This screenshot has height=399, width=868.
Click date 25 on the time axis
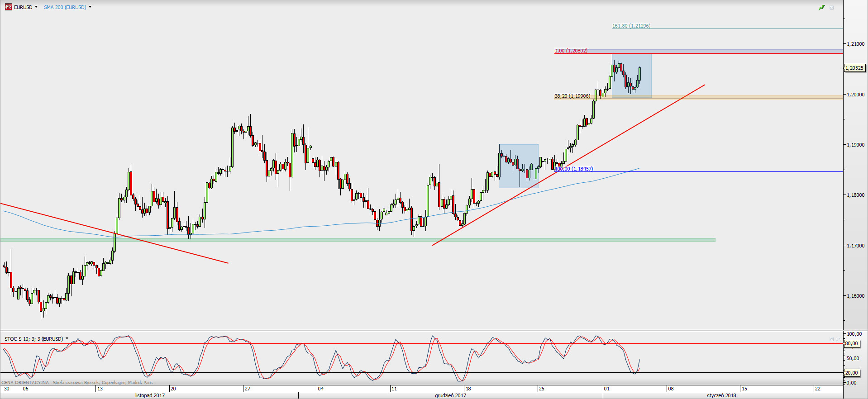pos(542,389)
